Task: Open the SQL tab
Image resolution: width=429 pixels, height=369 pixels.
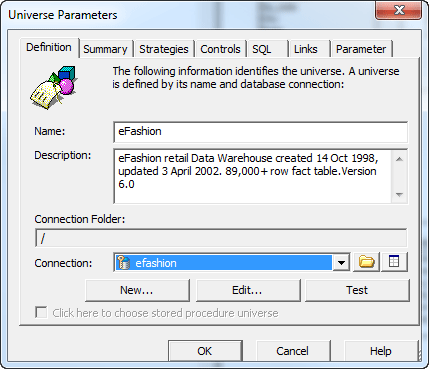Action: coord(262,49)
